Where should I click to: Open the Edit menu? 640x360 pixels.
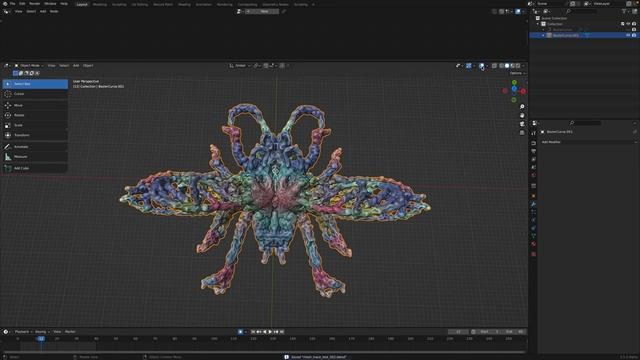click(x=22, y=4)
